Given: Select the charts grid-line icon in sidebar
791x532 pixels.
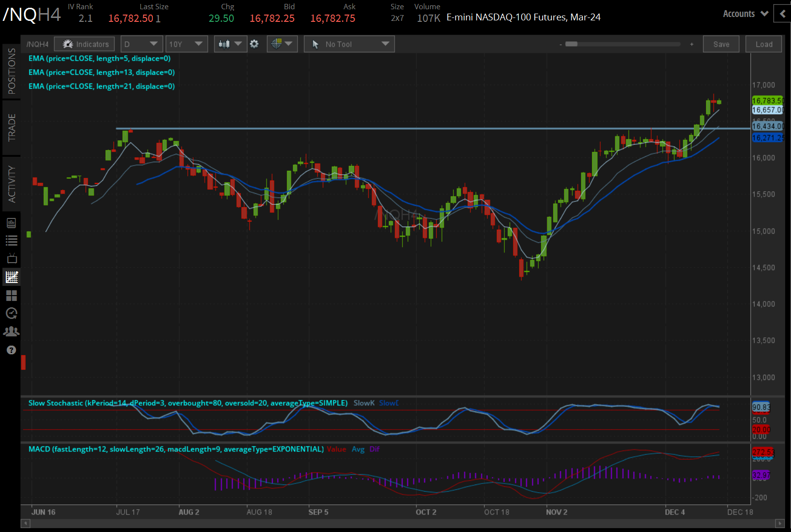Looking at the screenshot, I should click(12, 277).
